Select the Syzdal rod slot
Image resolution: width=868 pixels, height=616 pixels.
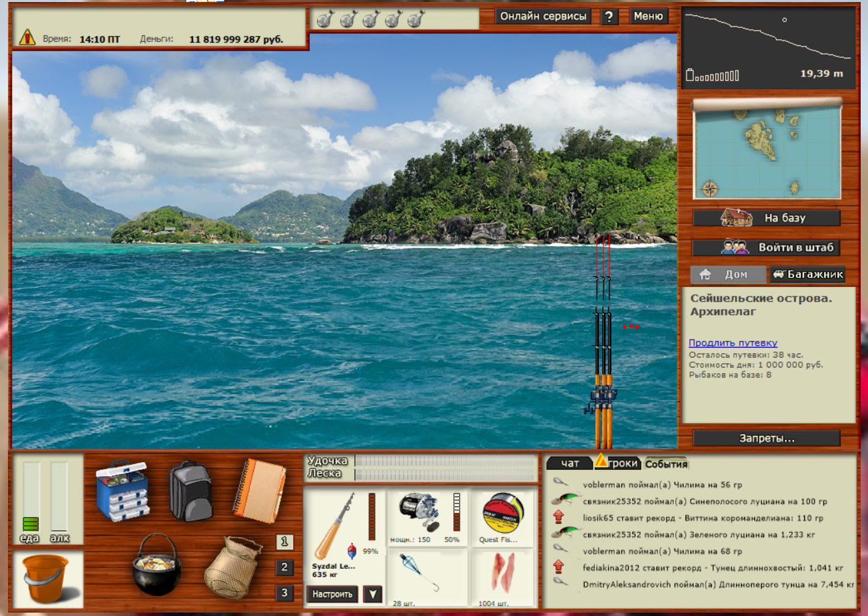point(344,535)
